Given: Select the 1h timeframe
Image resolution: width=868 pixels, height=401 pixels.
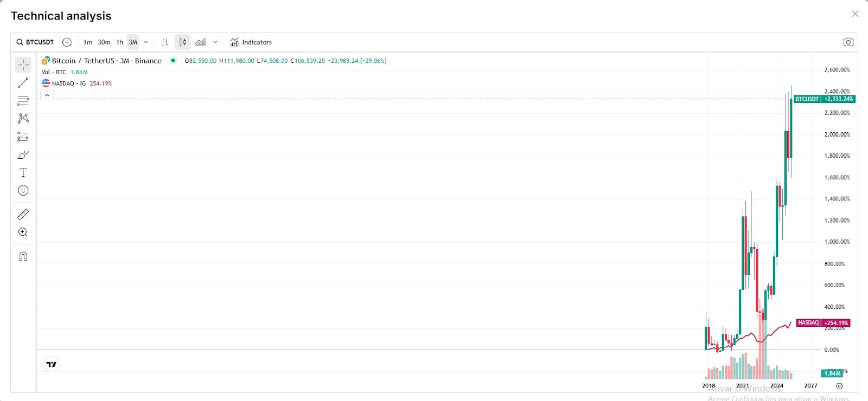Looking at the screenshot, I should pos(120,42).
